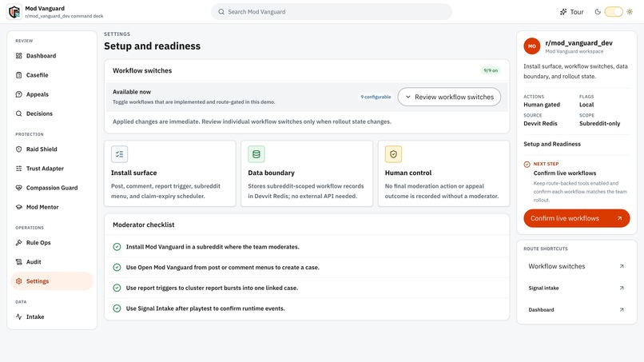Open the Dashboard sidebar item

click(52, 56)
